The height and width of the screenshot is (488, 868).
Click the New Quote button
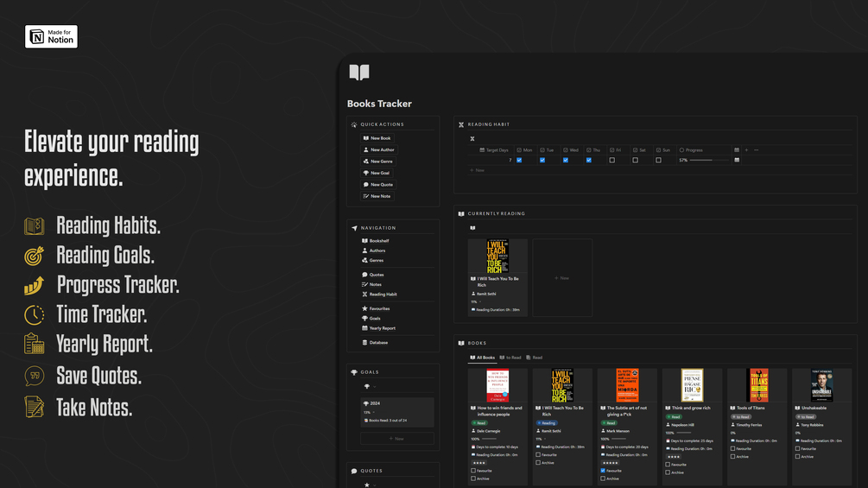(x=378, y=185)
